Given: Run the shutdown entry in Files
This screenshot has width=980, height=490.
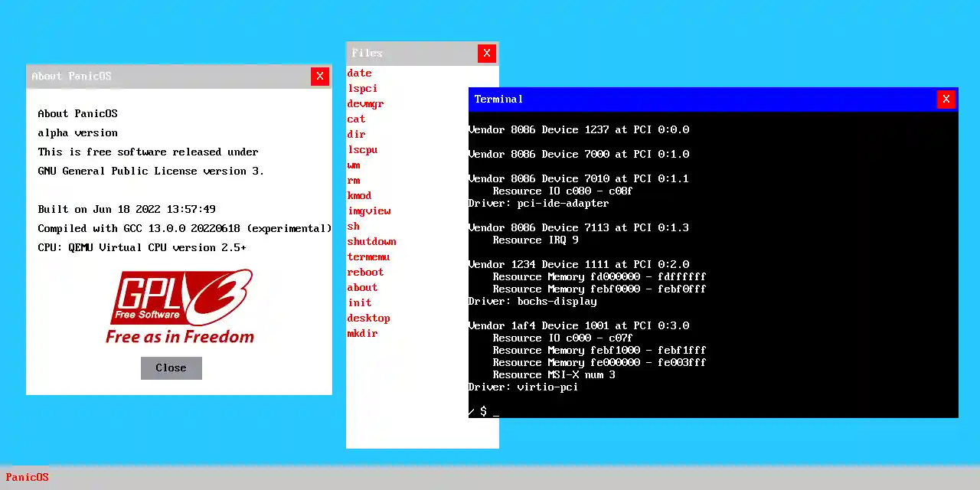Looking at the screenshot, I should point(371,241).
